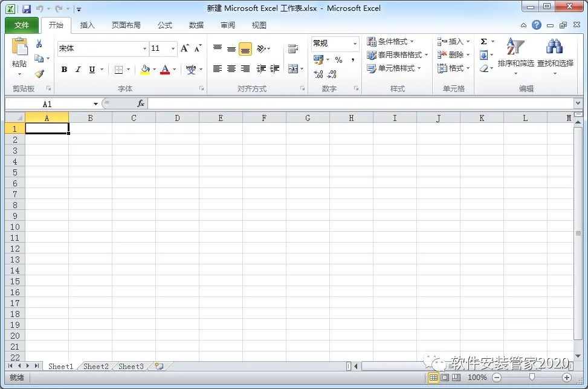The height and width of the screenshot is (389, 588).
Task: Click the 排序和筛选 button
Action: coord(515,54)
